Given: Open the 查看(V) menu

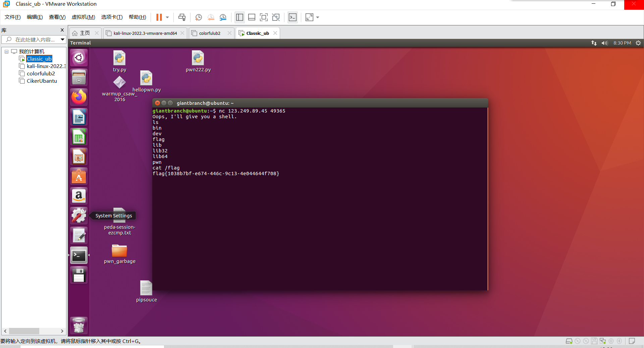Looking at the screenshot, I should (x=57, y=17).
